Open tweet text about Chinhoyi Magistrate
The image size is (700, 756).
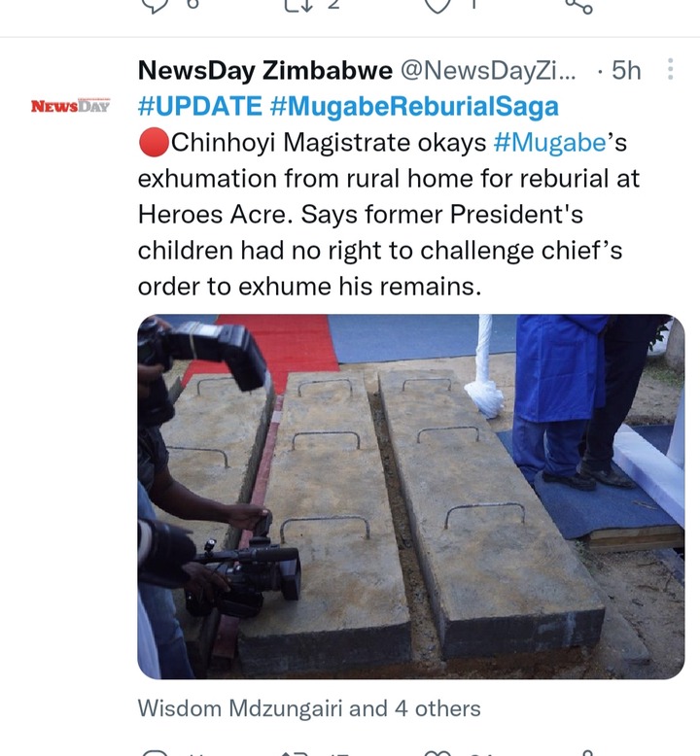(x=389, y=214)
